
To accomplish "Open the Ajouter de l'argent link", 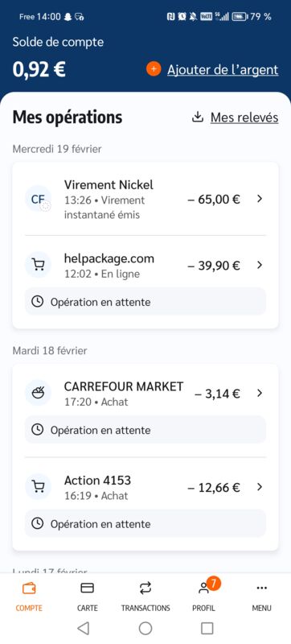I will click(223, 69).
